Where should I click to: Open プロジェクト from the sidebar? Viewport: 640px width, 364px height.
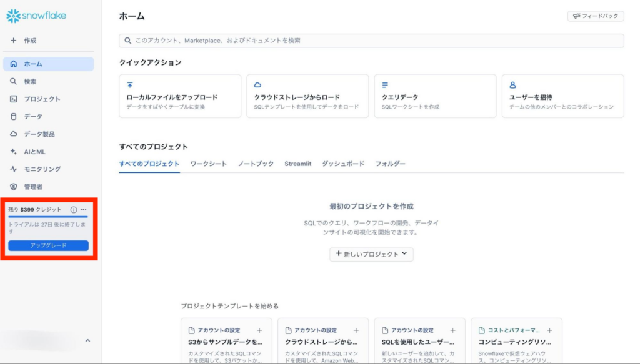point(42,99)
